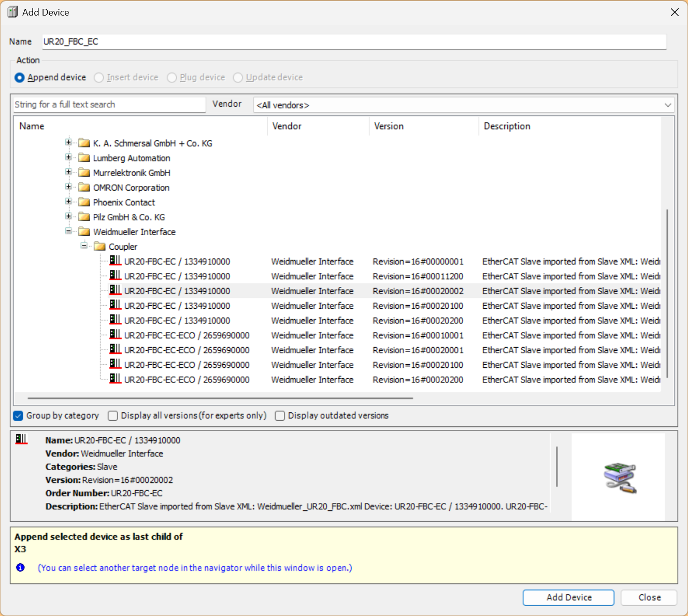Click the 'X3' target node text
The image size is (688, 616).
point(20,549)
